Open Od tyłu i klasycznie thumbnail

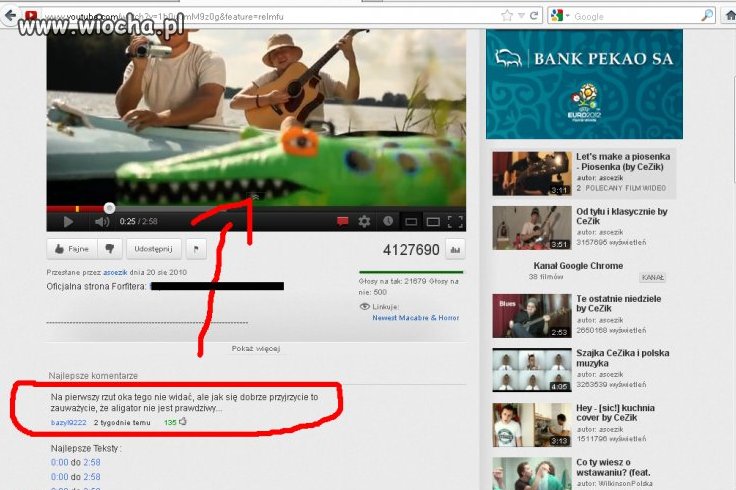[532, 228]
